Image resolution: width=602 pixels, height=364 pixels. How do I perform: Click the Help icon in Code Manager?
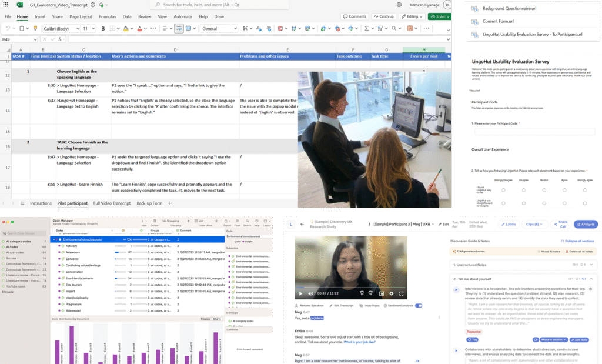point(257,221)
